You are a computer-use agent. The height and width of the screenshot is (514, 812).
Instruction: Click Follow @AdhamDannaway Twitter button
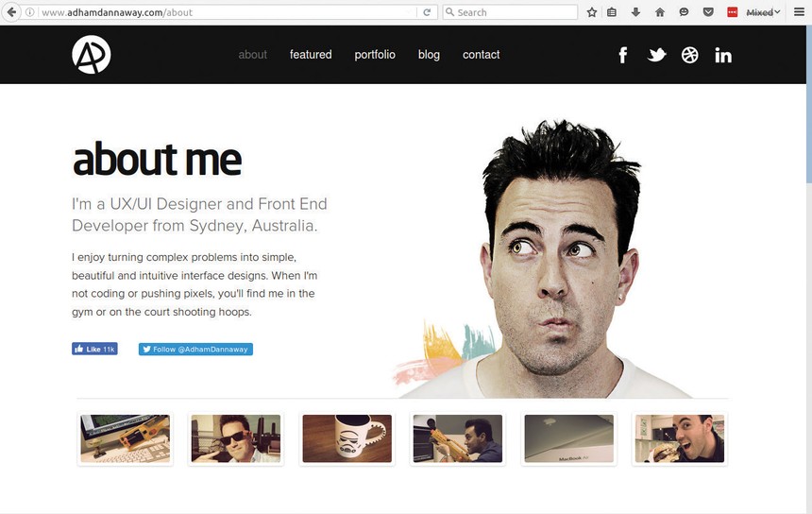[x=195, y=349]
